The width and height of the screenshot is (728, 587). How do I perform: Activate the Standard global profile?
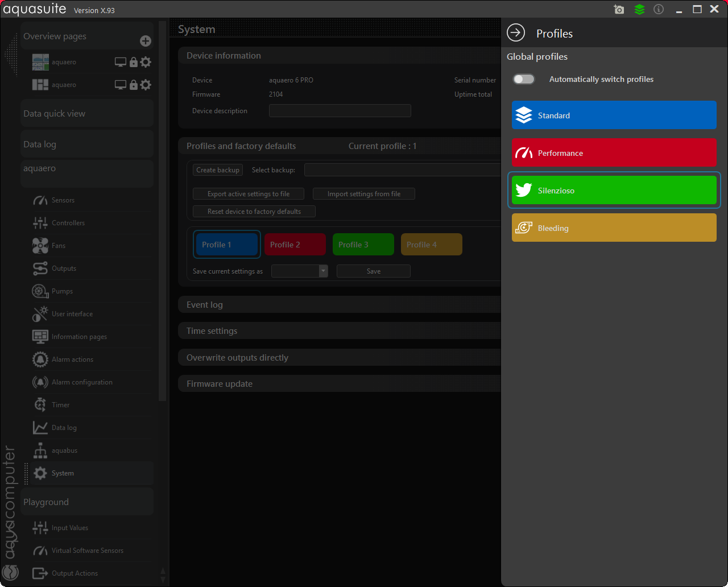point(614,115)
